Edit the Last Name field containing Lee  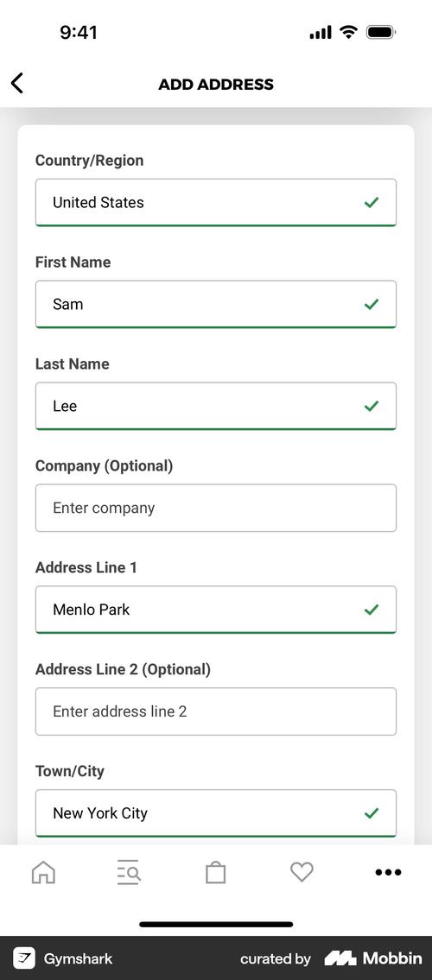click(x=216, y=407)
